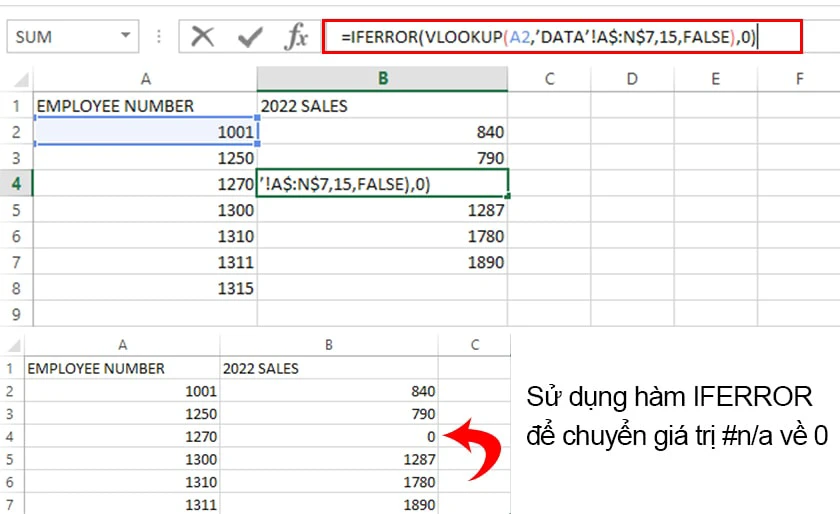This screenshot has width=840, height=514.
Task: Click cell A7 with value 1311 in top sheet
Action: click(145, 262)
